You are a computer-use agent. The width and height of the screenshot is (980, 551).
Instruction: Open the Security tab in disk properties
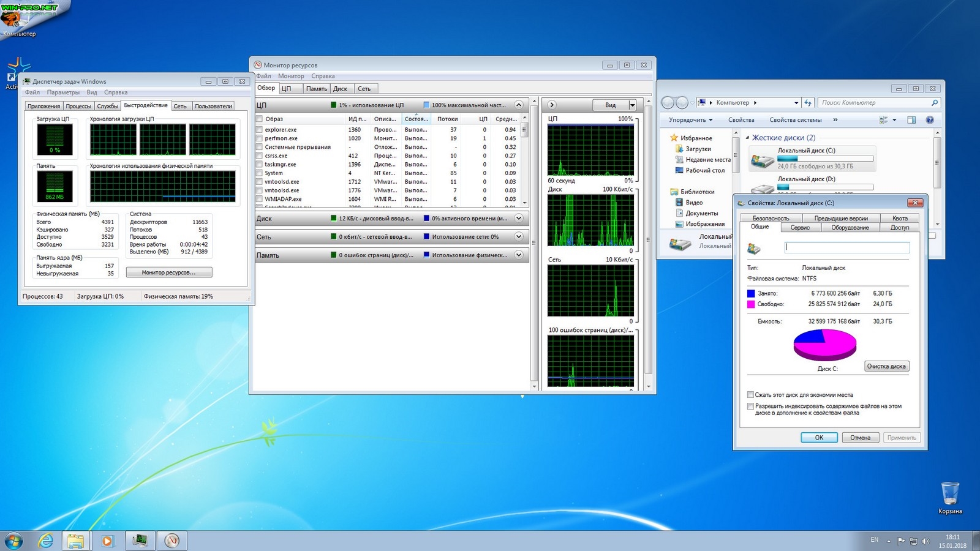click(x=771, y=219)
